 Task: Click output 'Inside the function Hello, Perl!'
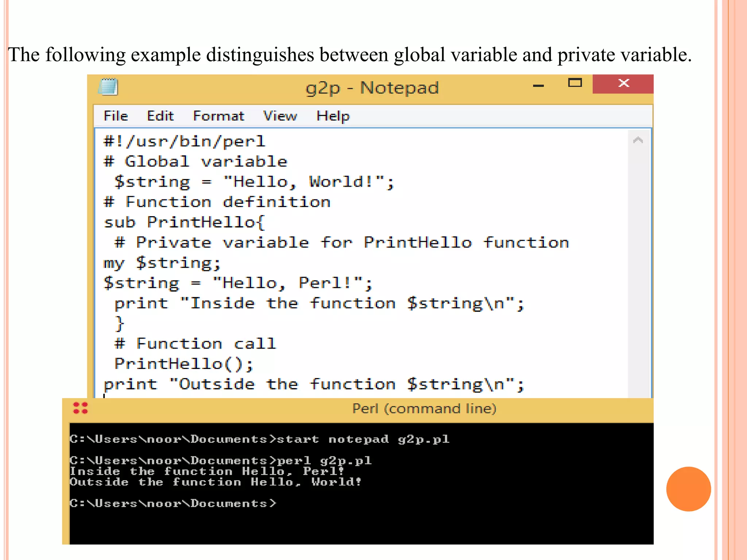pos(207,471)
